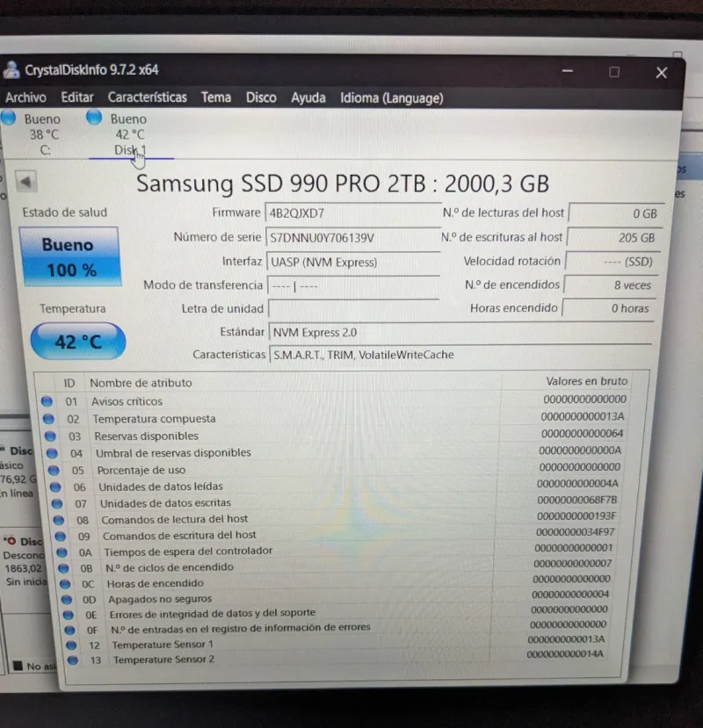This screenshot has height=728, width=703.
Task: Click status dot for Reservas disponibles row
Action: pyautogui.click(x=50, y=436)
